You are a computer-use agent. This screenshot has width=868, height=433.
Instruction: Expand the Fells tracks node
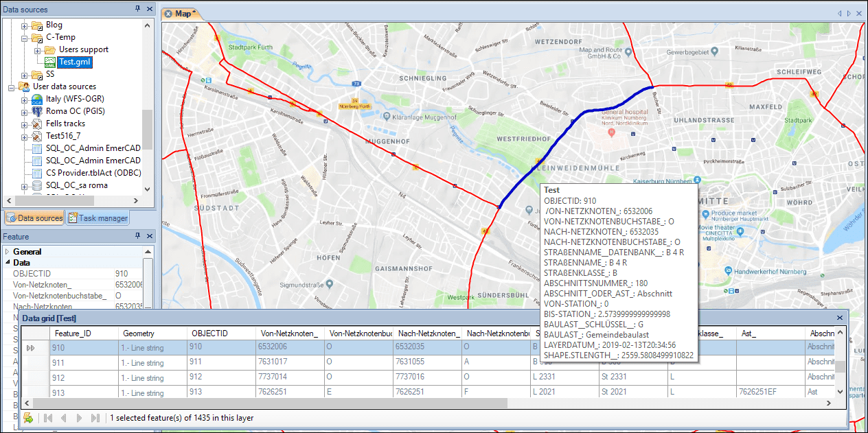coord(24,124)
